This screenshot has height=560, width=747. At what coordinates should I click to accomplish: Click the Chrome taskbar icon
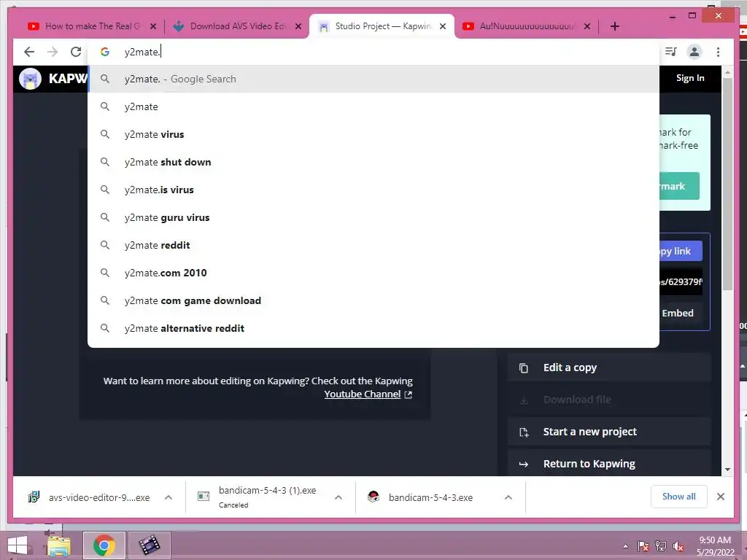pos(104,545)
